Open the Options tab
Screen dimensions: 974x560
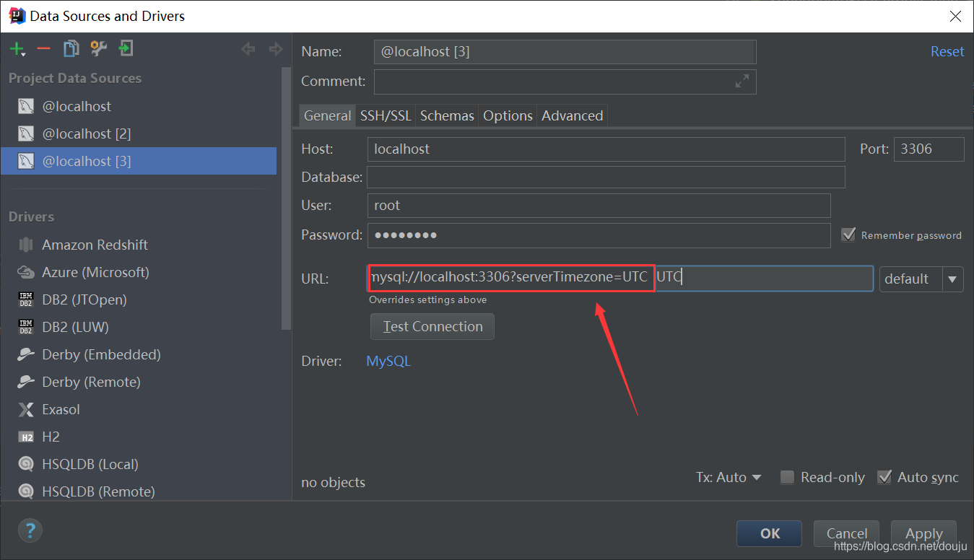point(508,115)
